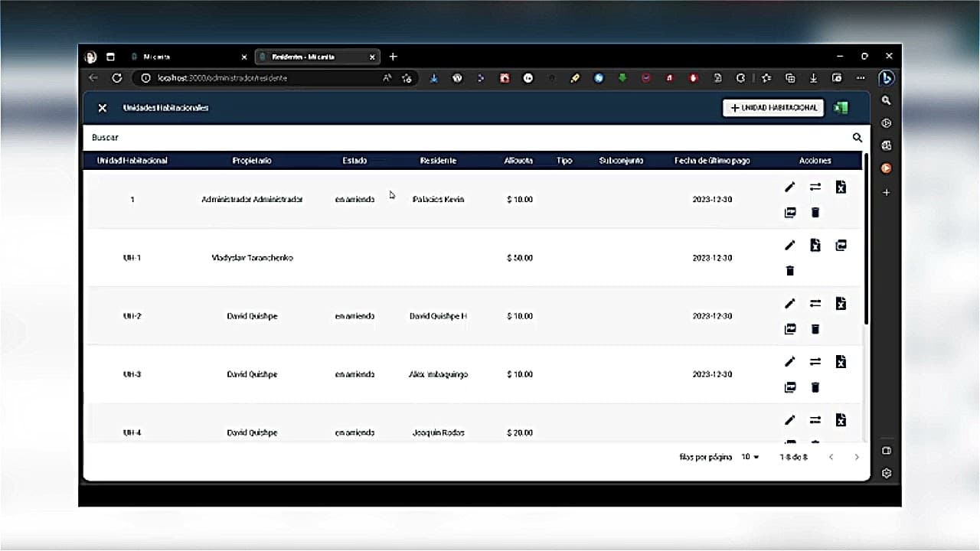980x551 pixels.
Task: Edit the UH-4 unit with pencil icon
Action: [x=790, y=420]
